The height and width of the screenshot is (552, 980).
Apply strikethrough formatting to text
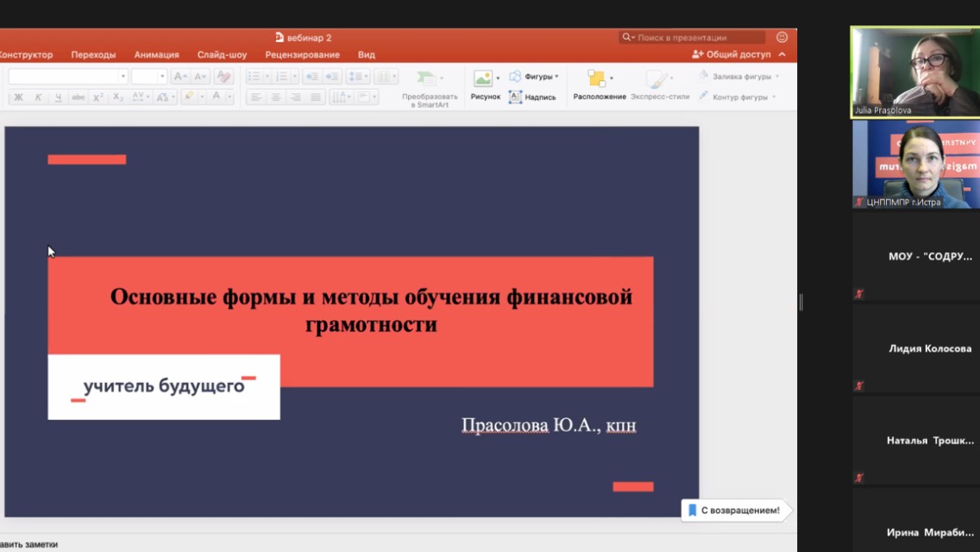coord(78,97)
